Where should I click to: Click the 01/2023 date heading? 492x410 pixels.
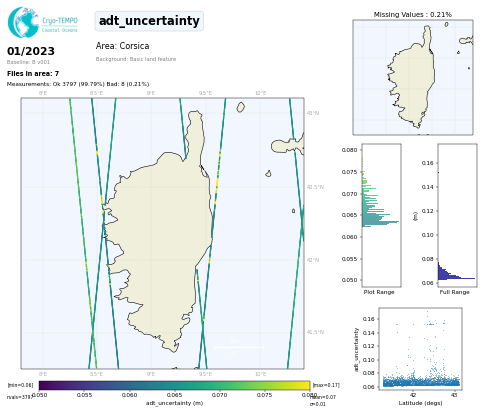pyautogui.click(x=31, y=51)
